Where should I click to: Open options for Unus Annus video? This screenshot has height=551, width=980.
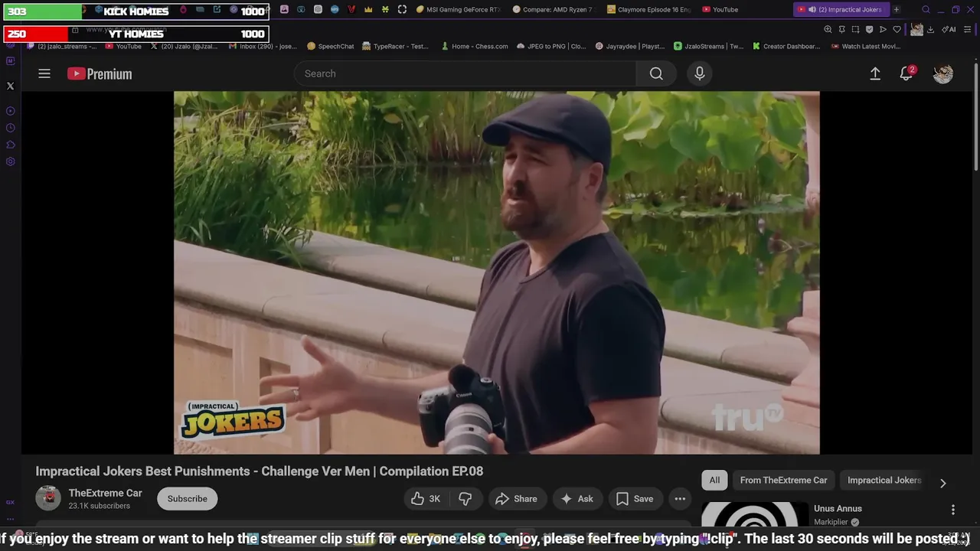[x=953, y=510]
